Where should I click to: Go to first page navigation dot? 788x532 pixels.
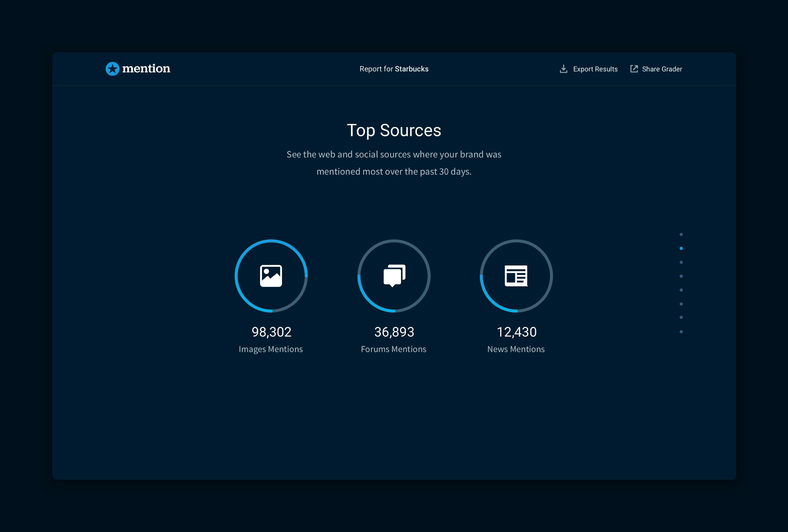681,234
